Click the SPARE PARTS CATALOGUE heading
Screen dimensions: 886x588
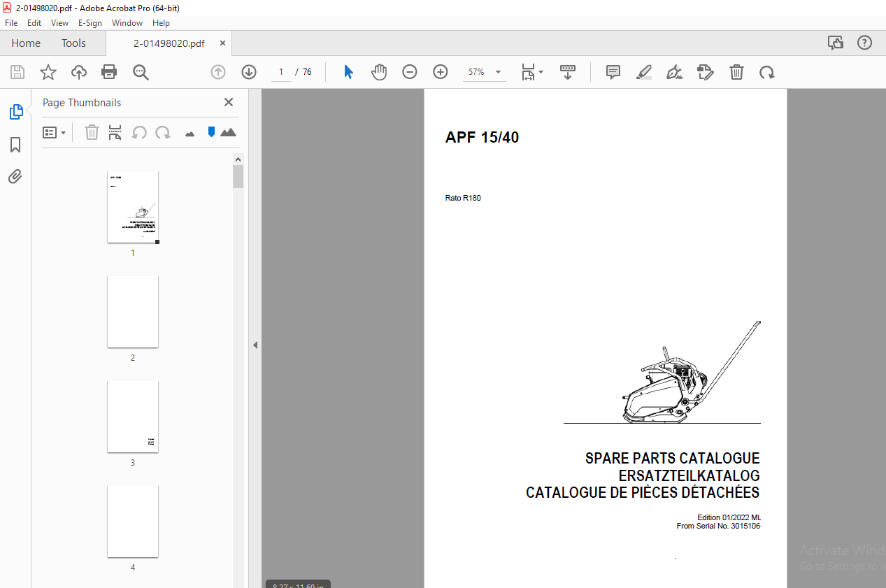[673, 459]
